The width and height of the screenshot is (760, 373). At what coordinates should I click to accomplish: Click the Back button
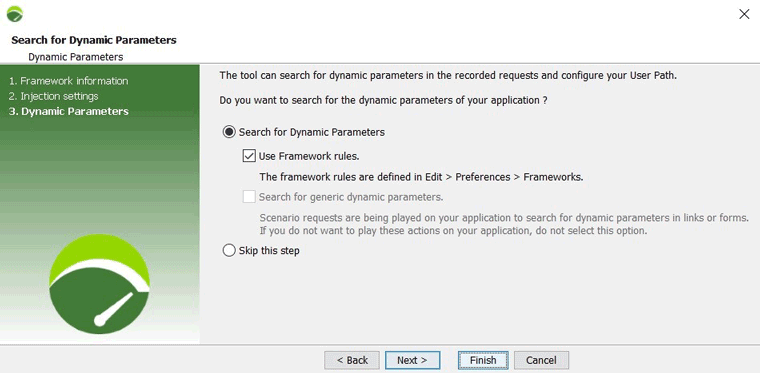[352, 360]
